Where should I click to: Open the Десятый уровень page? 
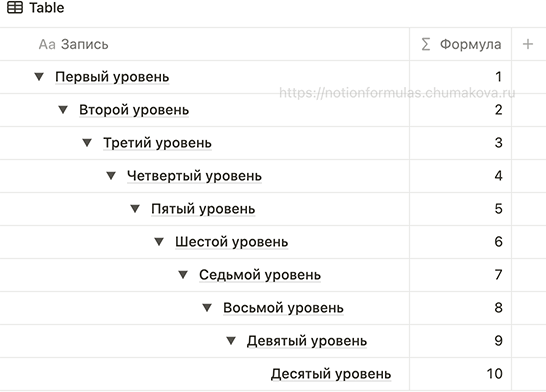pos(331,374)
